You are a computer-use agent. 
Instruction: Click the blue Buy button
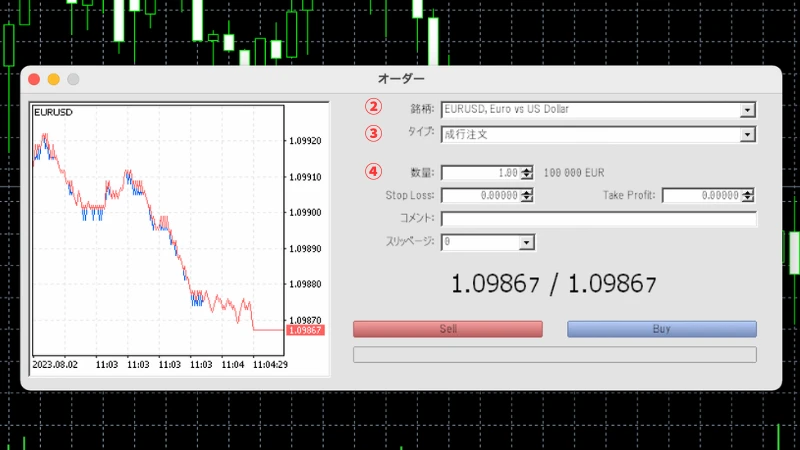coord(662,329)
